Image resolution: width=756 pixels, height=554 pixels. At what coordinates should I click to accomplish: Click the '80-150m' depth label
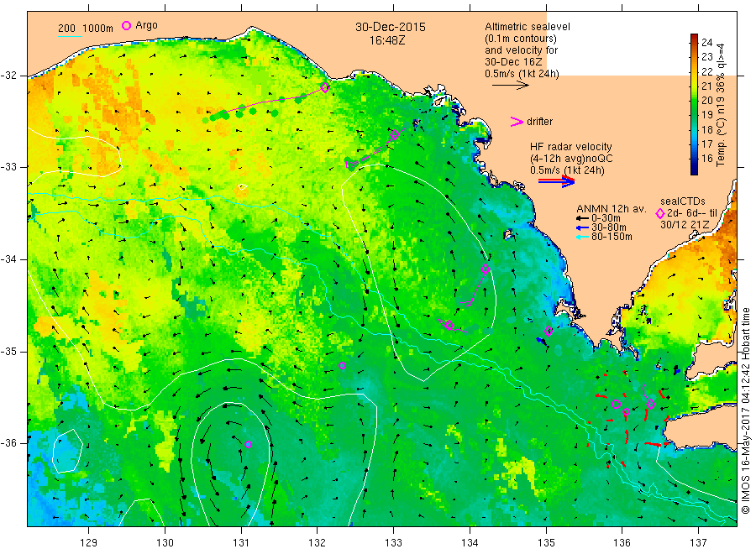[x=612, y=237]
